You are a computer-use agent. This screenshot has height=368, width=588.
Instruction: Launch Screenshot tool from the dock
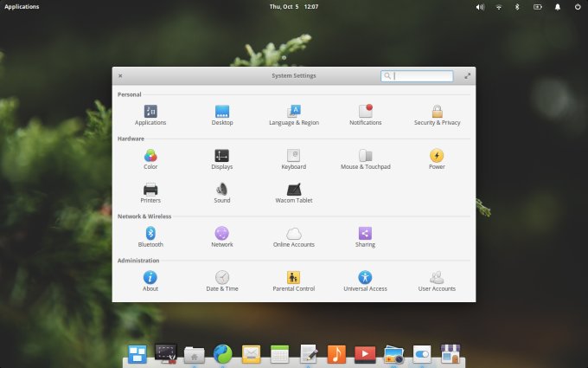[166, 354]
